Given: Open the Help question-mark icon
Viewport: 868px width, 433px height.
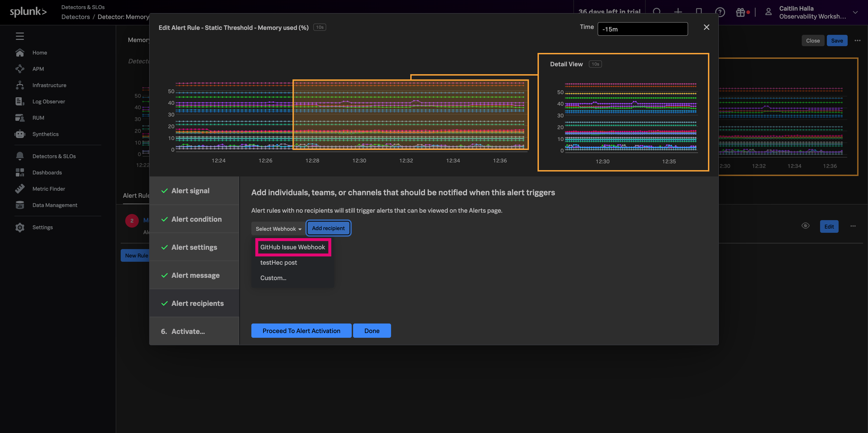Looking at the screenshot, I should (720, 12).
